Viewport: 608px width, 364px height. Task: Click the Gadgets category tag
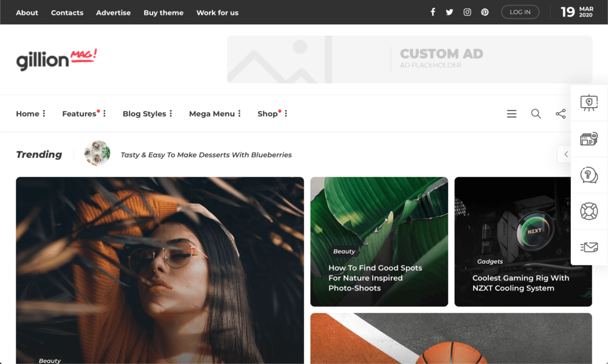click(x=489, y=261)
